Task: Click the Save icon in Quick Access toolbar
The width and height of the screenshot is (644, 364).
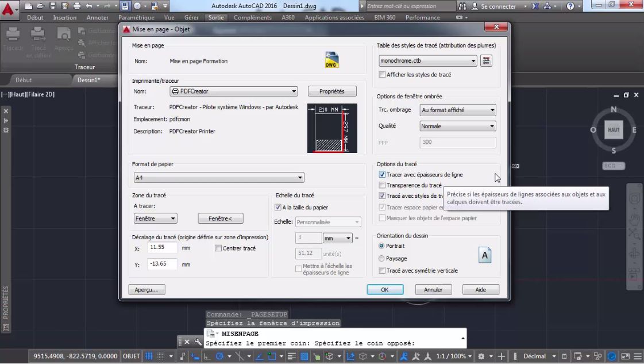Action: [x=52, y=6]
